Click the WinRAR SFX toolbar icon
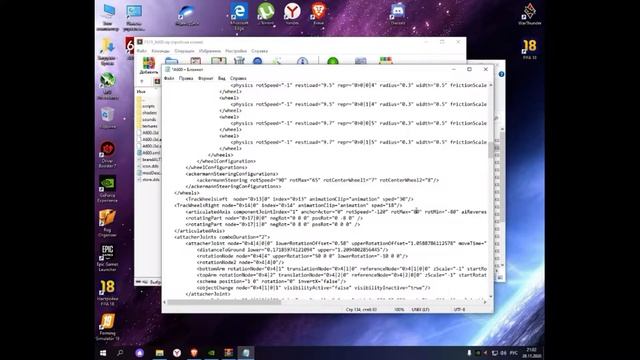The width and height of the screenshot is (640, 360). (386, 61)
